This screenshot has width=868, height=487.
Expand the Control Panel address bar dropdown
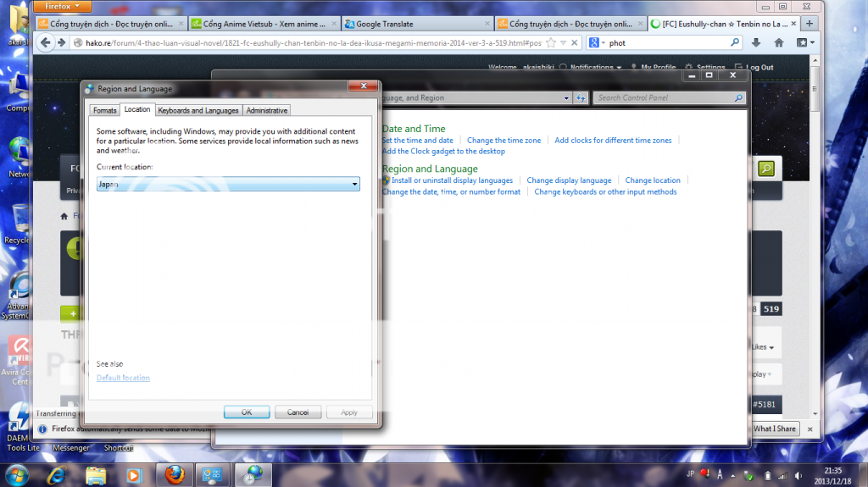click(x=566, y=98)
